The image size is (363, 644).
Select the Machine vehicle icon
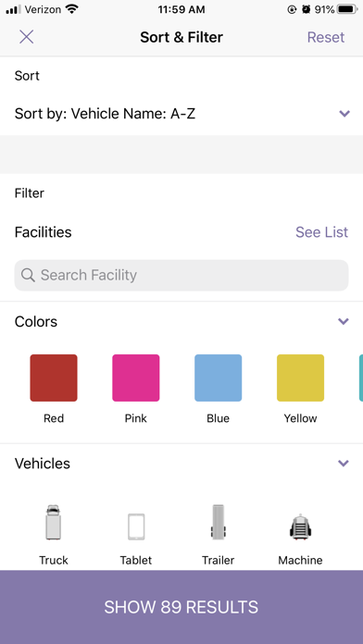tap(300, 526)
